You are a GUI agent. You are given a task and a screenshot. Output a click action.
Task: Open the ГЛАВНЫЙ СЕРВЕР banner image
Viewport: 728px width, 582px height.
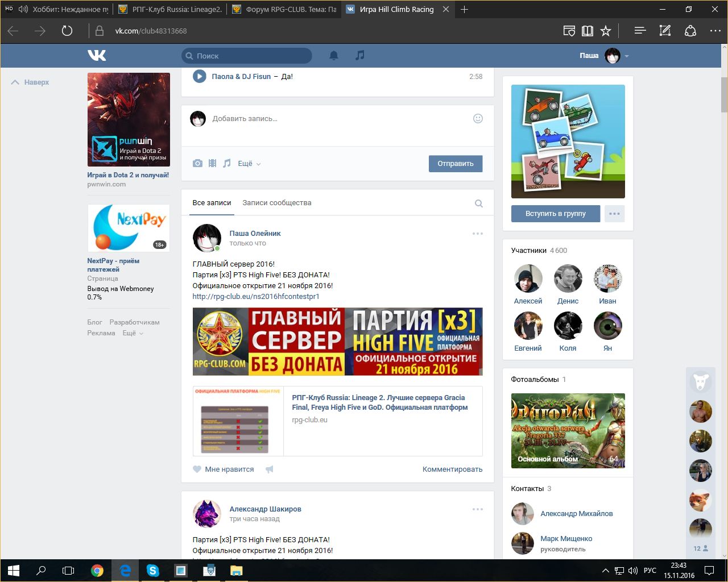(x=337, y=342)
